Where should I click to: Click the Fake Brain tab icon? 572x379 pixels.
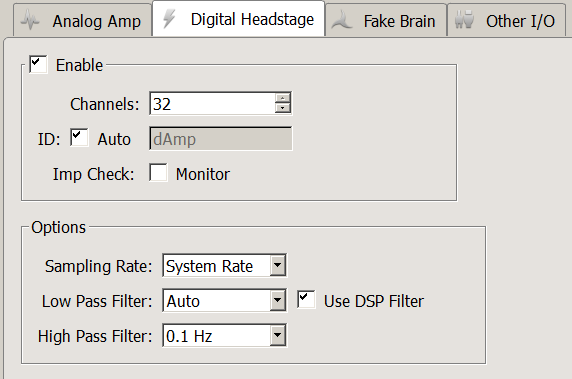(341, 20)
